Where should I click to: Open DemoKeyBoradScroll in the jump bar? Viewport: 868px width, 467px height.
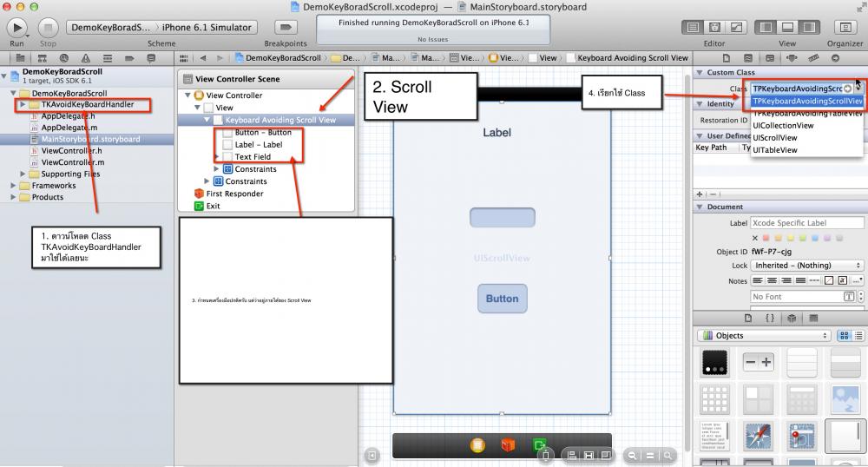point(278,58)
